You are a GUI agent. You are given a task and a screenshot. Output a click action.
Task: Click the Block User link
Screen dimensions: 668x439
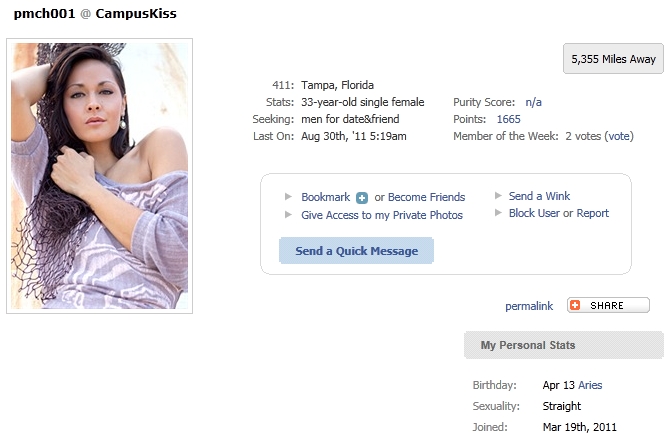pos(534,213)
